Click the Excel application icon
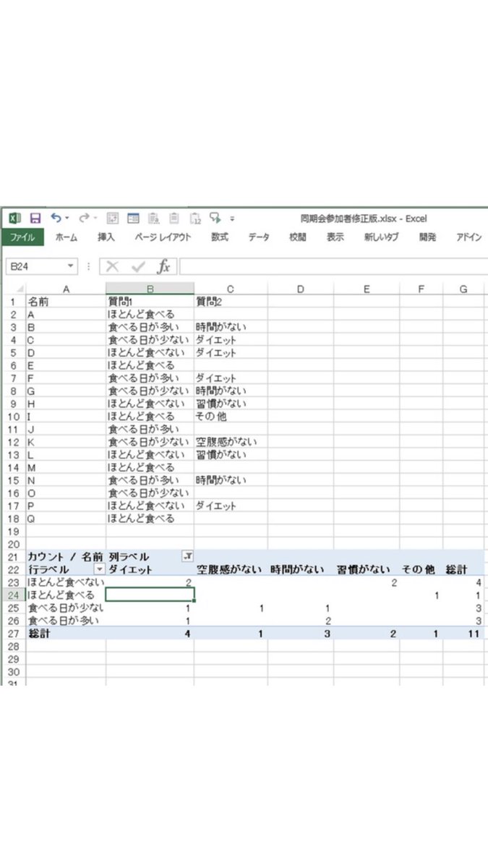 click(x=15, y=218)
